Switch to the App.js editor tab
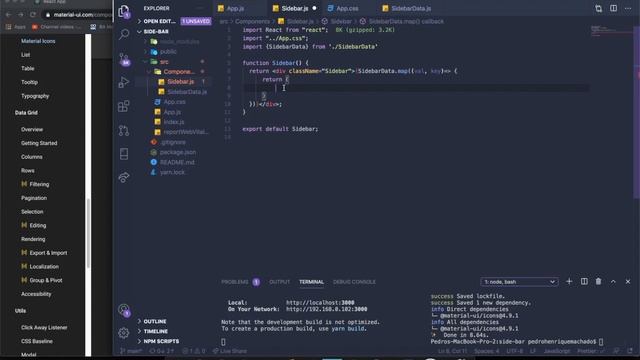 coord(236,8)
